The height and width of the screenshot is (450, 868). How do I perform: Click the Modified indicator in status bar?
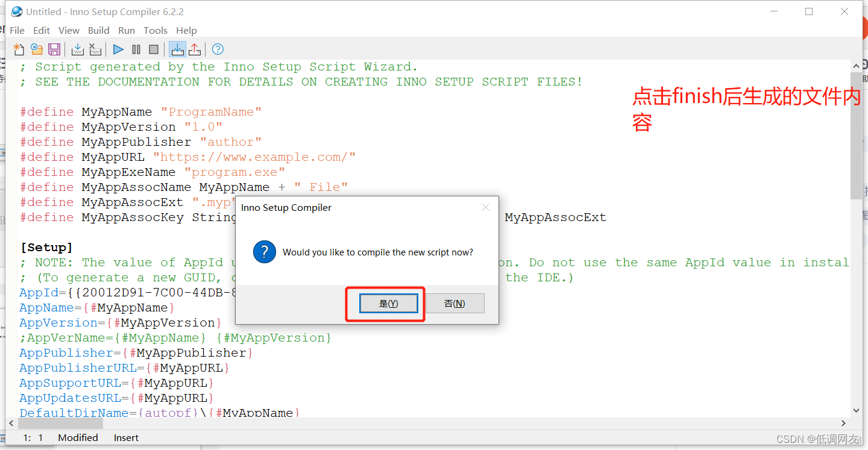coord(78,438)
